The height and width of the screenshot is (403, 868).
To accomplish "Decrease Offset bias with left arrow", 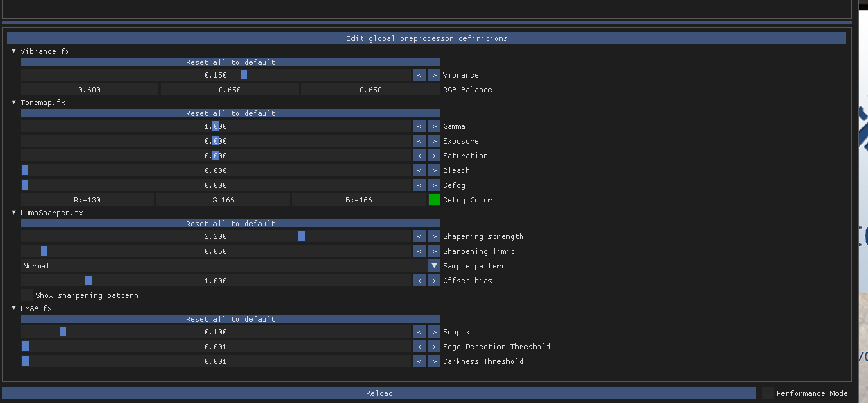I will pyautogui.click(x=419, y=281).
